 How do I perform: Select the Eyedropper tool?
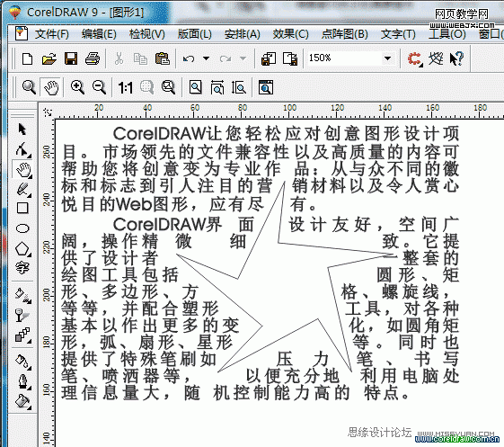coord(22,362)
